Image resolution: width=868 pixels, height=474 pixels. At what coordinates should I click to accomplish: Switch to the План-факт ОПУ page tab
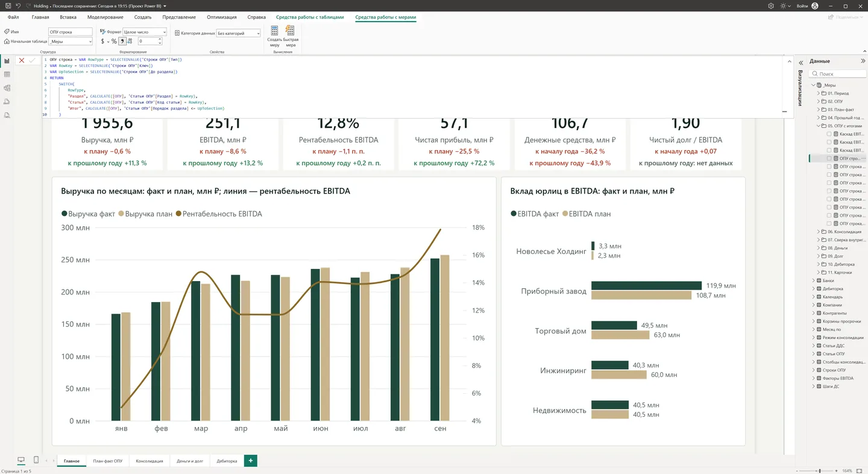pyautogui.click(x=108, y=461)
